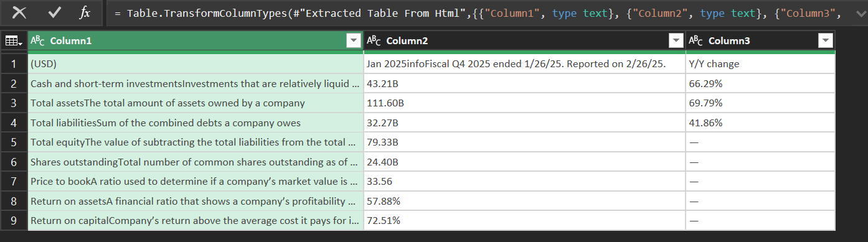The width and height of the screenshot is (868, 242).
Task: Click the dash cell in Shares outstanding row
Action: pos(760,162)
